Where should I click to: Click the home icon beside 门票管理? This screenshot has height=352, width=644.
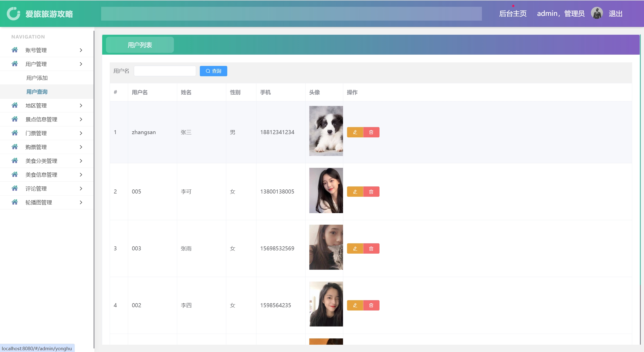[x=15, y=133]
